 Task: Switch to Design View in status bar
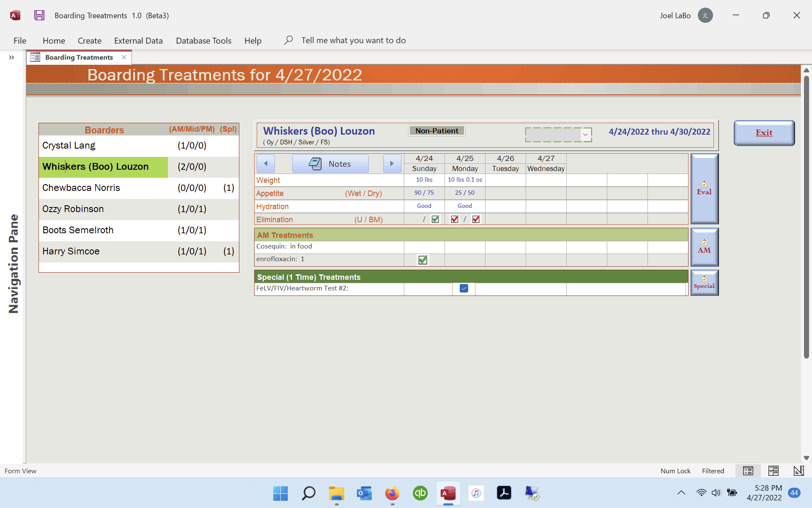pyautogui.click(x=798, y=471)
